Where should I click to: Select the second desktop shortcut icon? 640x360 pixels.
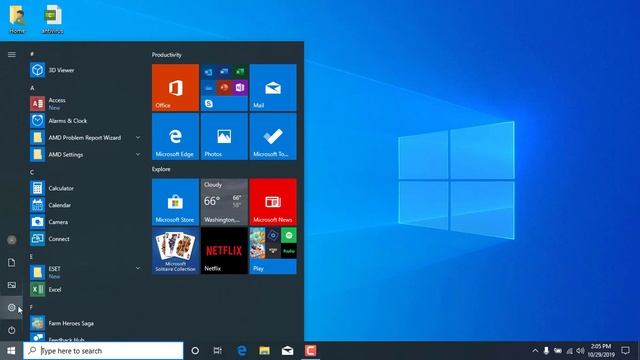coord(52,19)
